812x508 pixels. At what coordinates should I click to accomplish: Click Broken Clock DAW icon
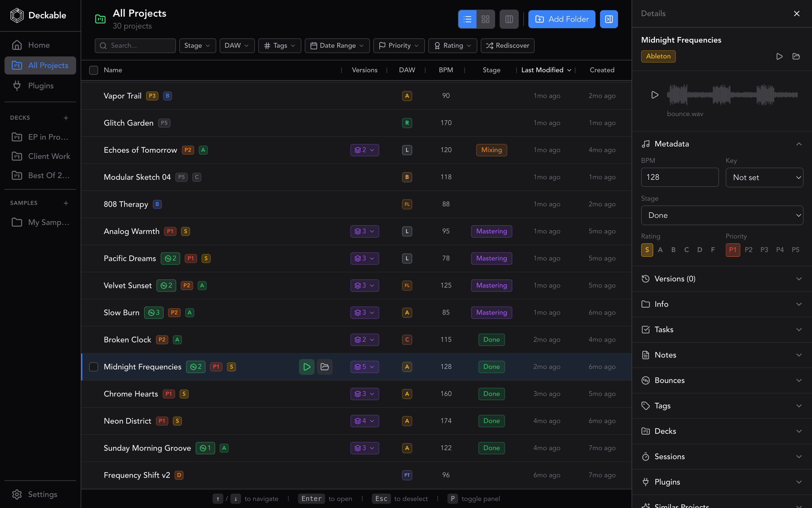tap(407, 340)
